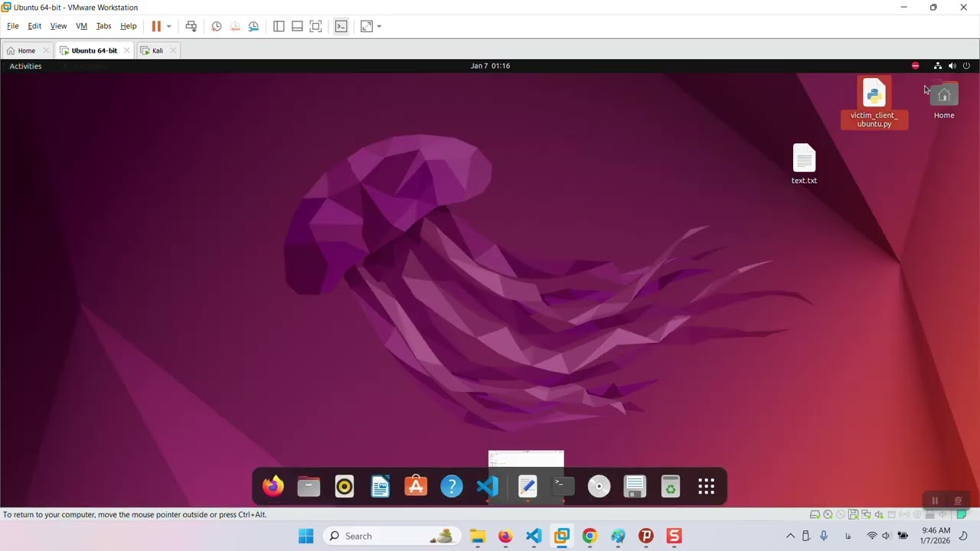Open the Ubuntu network status icon
Screen dimensions: 980x551
click(938, 66)
